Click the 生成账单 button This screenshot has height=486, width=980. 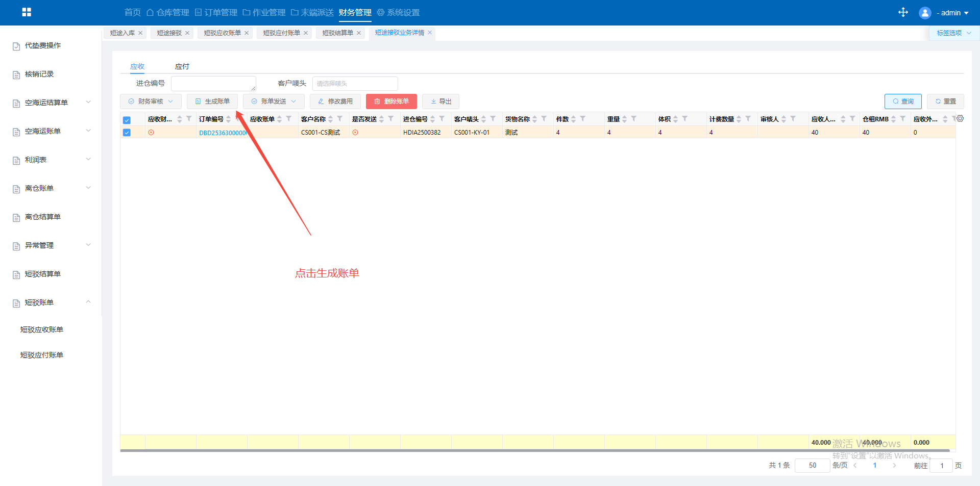coord(212,101)
